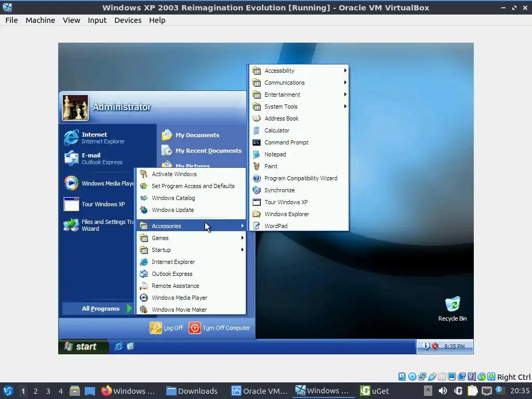Image resolution: width=532 pixels, height=399 pixels.
Task: Open the VirtualBox File menu
Action: [11, 20]
